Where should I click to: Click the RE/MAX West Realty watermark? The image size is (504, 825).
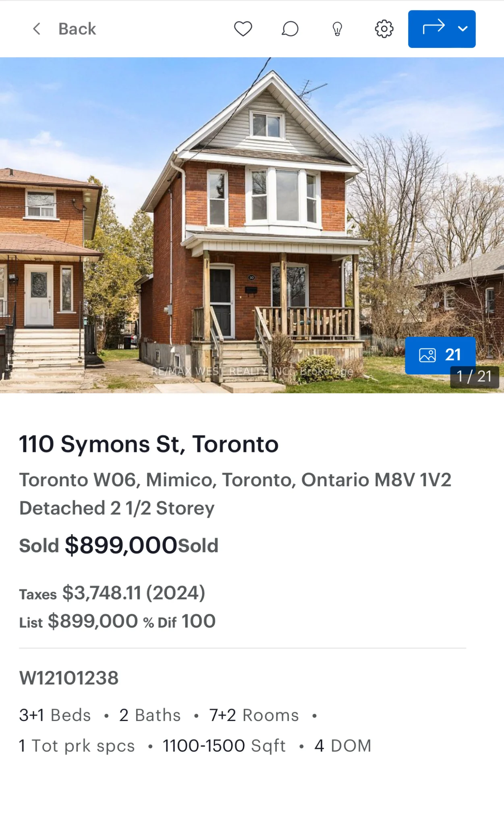(x=252, y=371)
